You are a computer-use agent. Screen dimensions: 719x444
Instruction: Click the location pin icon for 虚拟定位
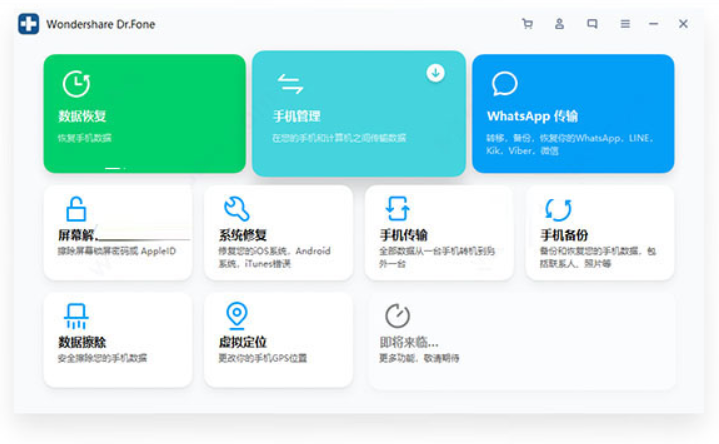[237, 316]
